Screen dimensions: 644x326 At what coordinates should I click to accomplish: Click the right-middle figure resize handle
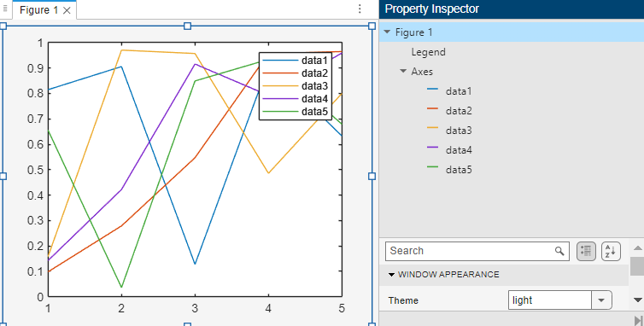coord(372,176)
